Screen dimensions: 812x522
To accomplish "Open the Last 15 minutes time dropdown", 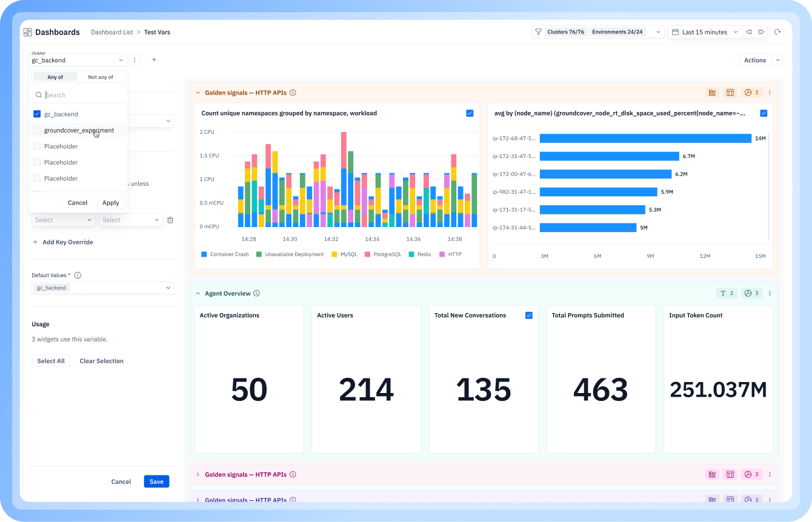I will pos(705,32).
